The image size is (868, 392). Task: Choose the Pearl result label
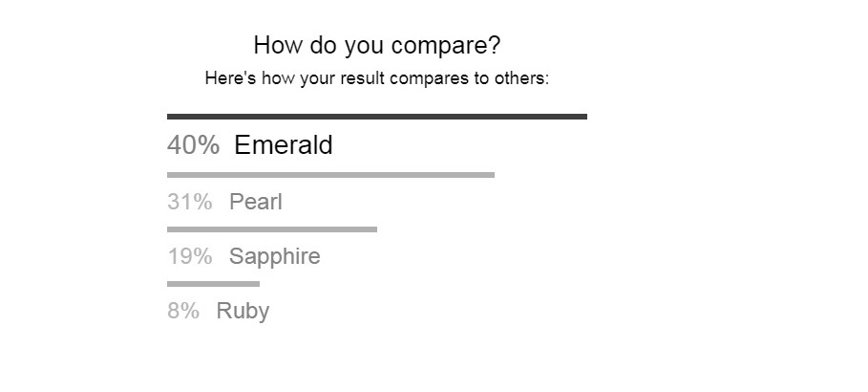[x=256, y=202]
